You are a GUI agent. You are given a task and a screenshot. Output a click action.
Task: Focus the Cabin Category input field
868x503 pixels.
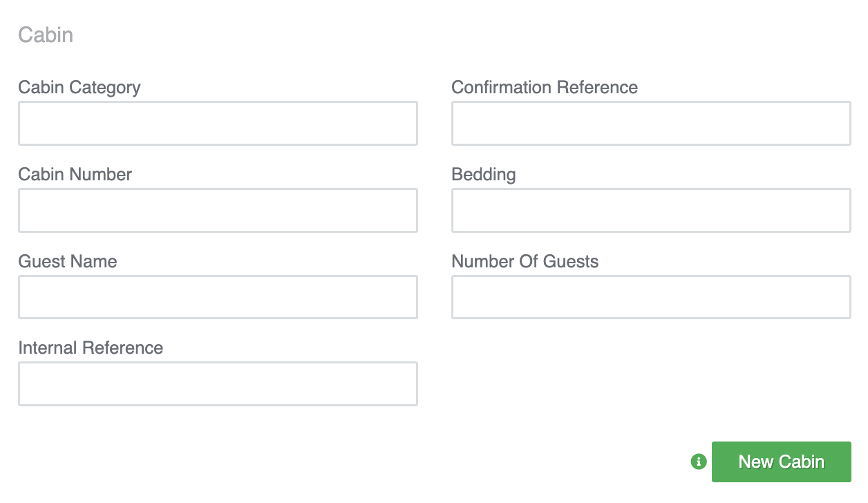pos(218,124)
